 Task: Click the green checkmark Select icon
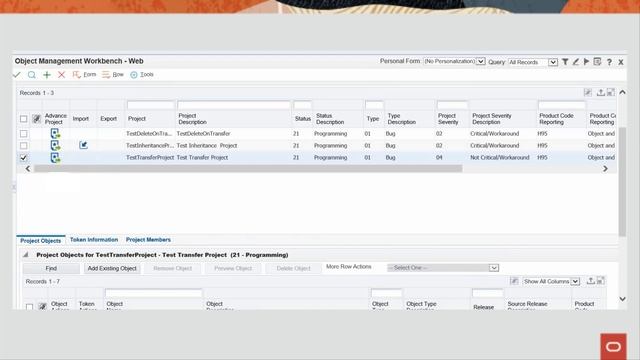pyautogui.click(x=16, y=75)
